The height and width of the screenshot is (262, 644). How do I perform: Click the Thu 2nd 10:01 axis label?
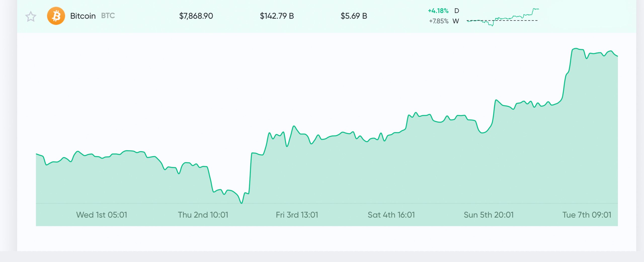pos(203,215)
